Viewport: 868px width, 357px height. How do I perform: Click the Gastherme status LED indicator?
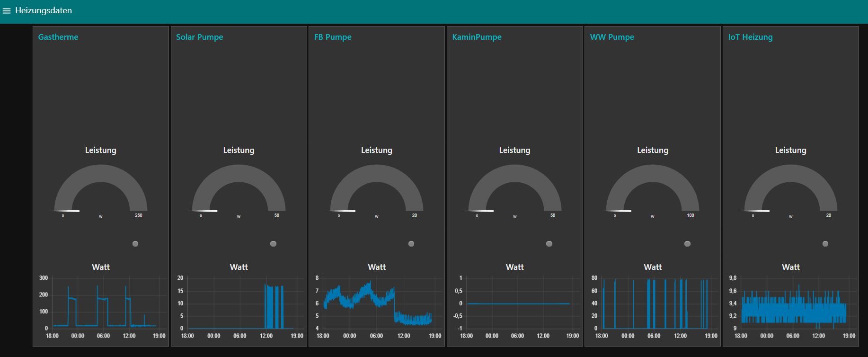click(135, 244)
